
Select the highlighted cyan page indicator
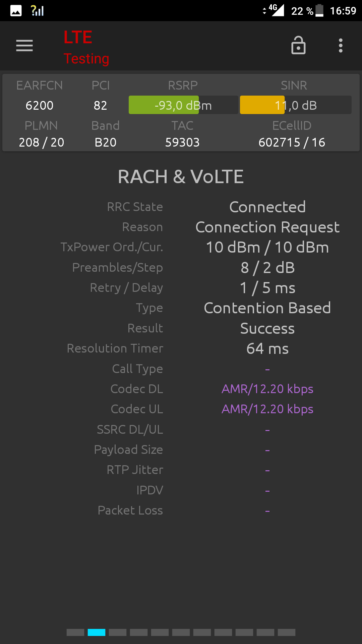pyautogui.click(x=97, y=632)
